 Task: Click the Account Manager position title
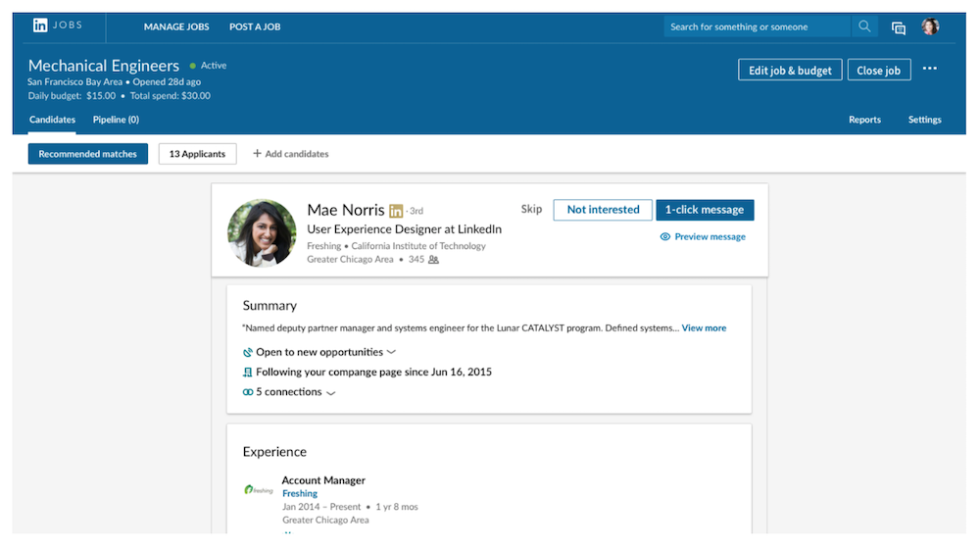point(323,480)
